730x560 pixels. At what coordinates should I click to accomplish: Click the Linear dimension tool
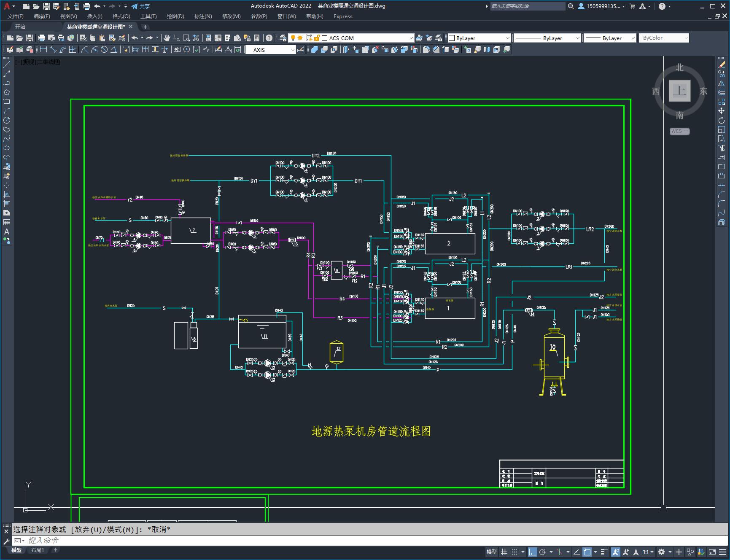point(43,49)
